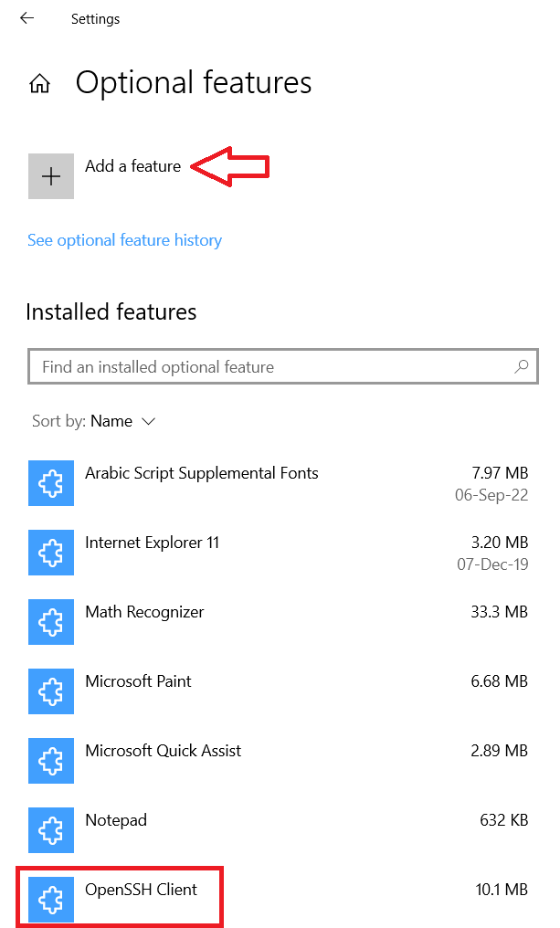Click the 33.3 MB size value
Image resolution: width=560 pixels, height=928 pixels.
499,612
